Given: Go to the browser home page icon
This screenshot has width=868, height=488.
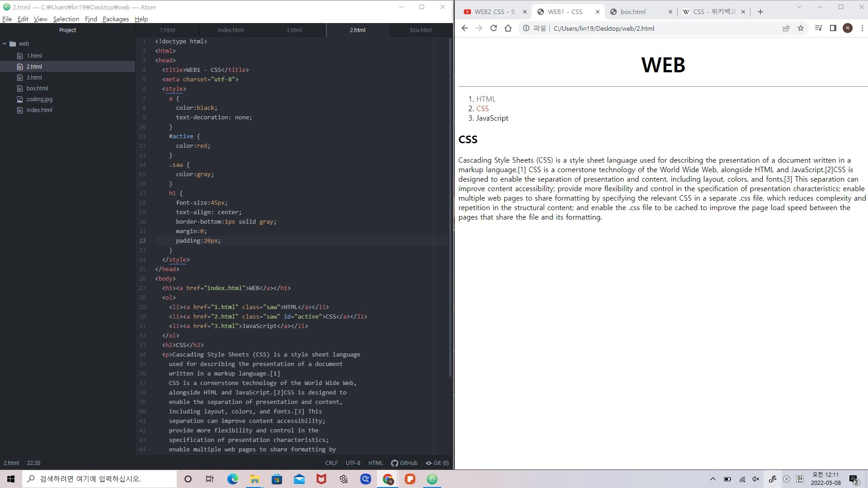Looking at the screenshot, I should click(508, 28).
